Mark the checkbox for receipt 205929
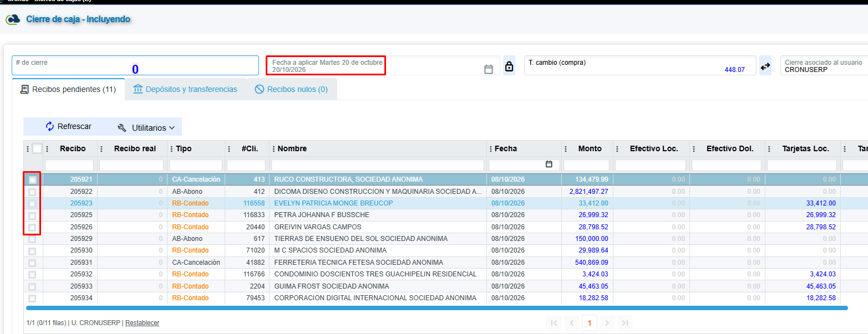 pos(32,239)
